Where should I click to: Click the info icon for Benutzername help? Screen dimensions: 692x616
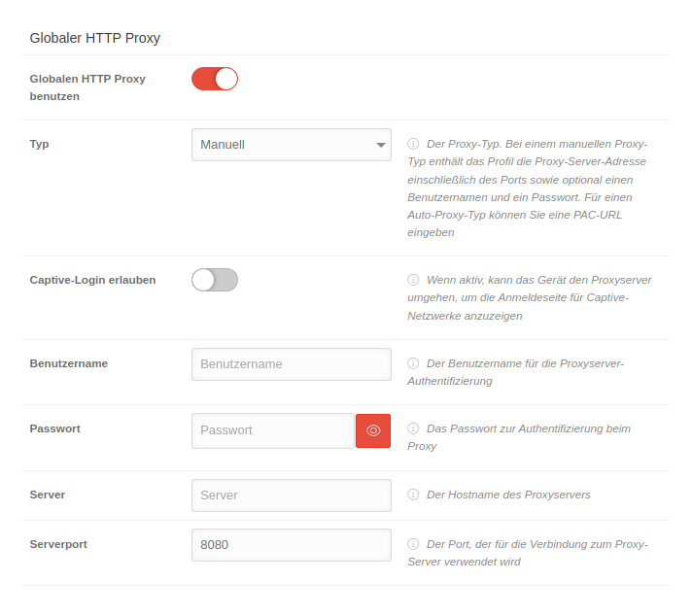(413, 363)
